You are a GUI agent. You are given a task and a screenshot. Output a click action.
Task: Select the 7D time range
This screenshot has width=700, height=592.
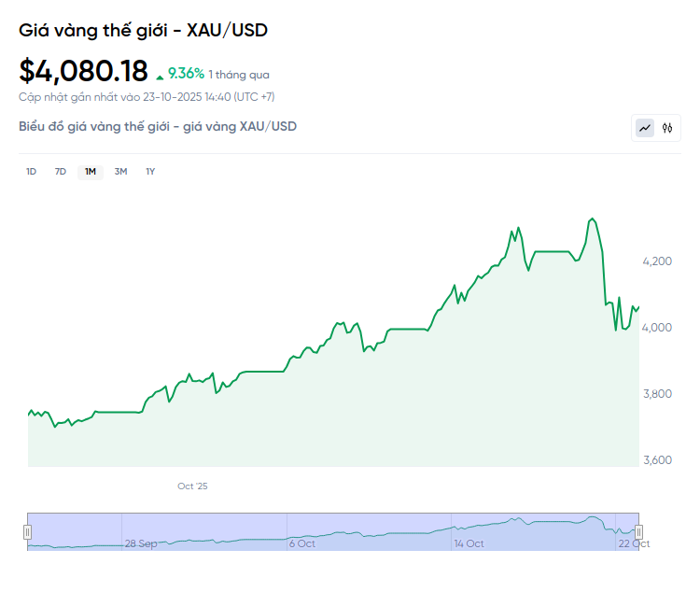[61, 171]
